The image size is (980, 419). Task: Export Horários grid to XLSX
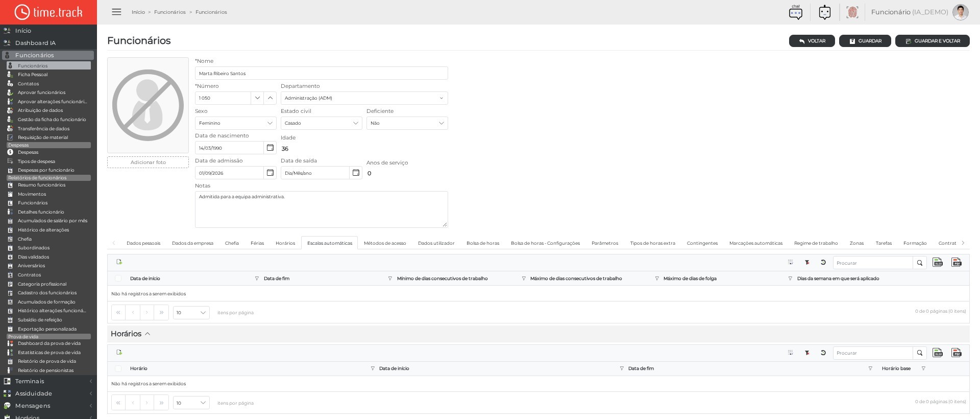coord(938,353)
